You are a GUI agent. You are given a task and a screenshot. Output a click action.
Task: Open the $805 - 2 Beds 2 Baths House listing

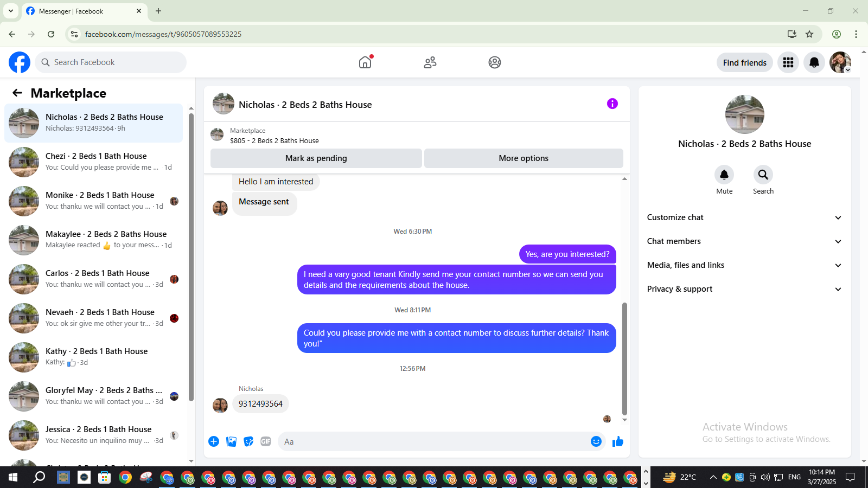coord(275,140)
